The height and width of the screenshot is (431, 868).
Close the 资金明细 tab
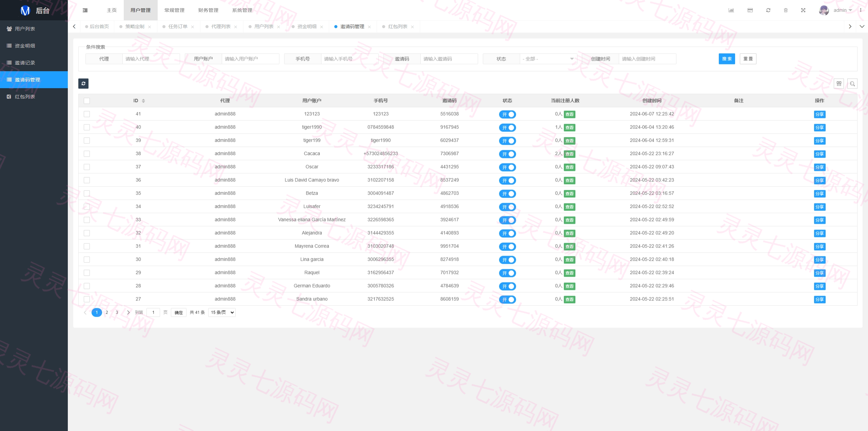coord(322,27)
